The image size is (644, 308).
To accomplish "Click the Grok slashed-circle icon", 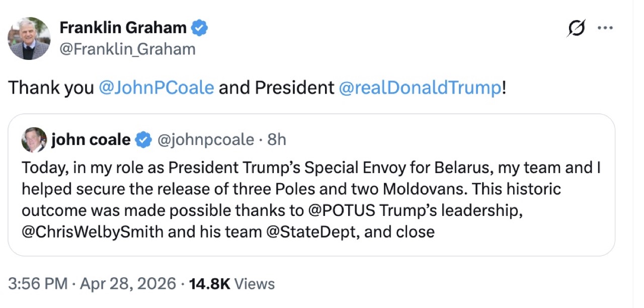I will [x=575, y=29].
